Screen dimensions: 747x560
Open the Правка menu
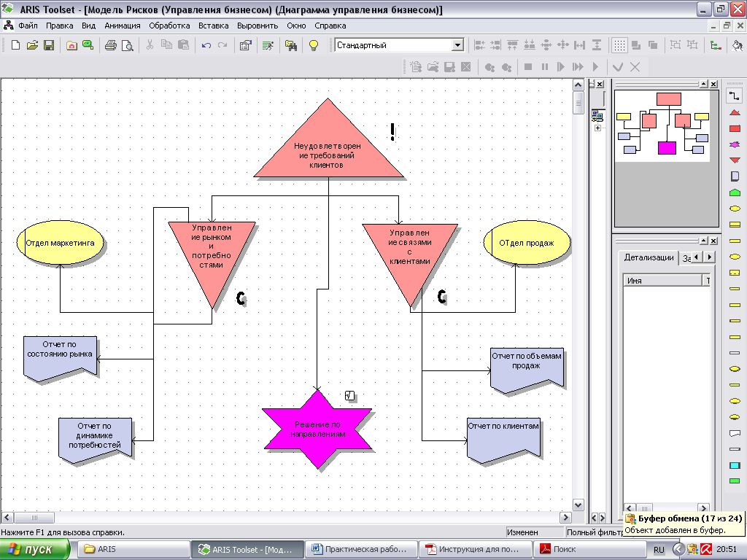point(60,26)
